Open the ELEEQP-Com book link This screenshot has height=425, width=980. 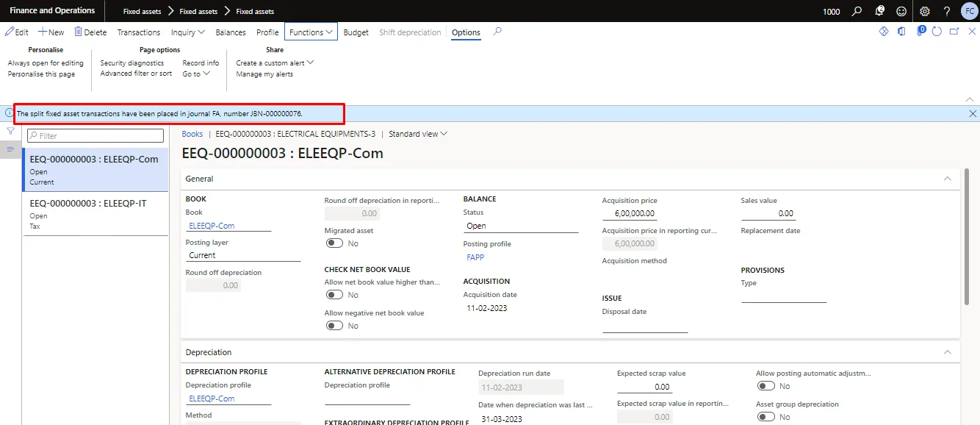click(x=212, y=226)
